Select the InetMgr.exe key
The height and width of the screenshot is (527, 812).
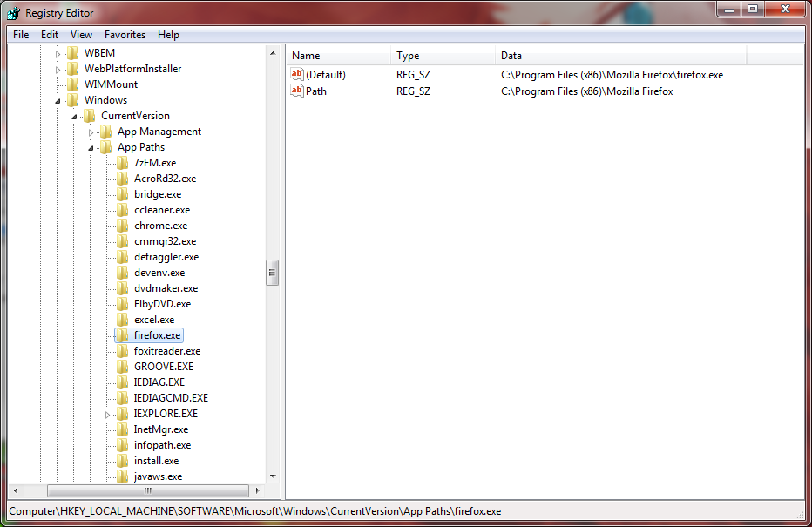pos(161,429)
